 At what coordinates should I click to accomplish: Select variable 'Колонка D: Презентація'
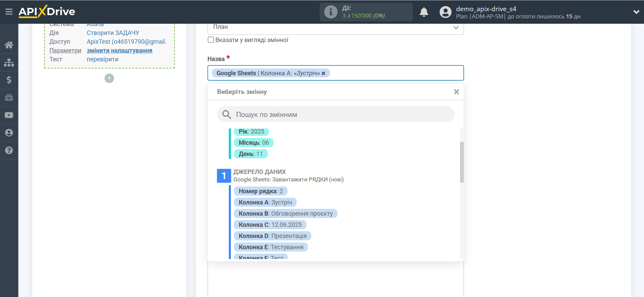(272, 236)
